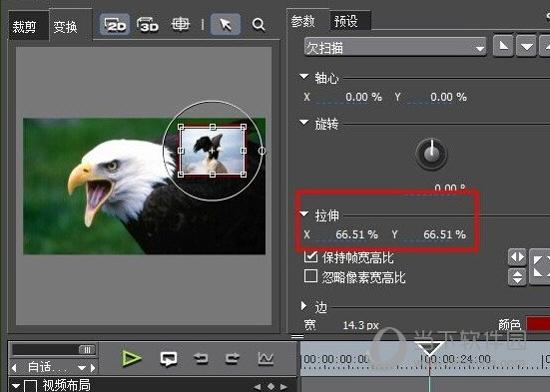The height and width of the screenshot is (392, 550).
Task: Click the rotation dial knob
Action: (432, 154)
